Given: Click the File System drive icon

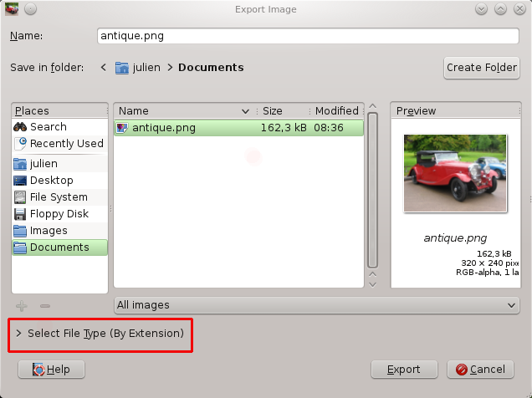Looking at the screenshot, I should 20,197.
